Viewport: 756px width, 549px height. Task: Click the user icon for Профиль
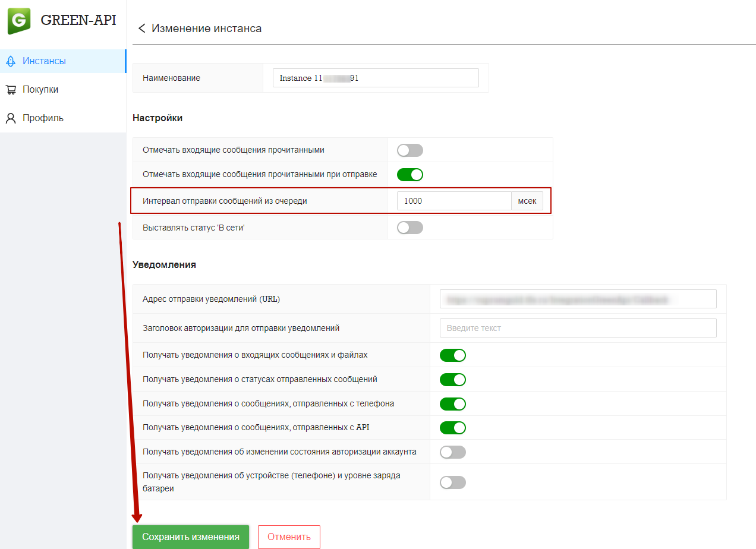coord(11,118)
